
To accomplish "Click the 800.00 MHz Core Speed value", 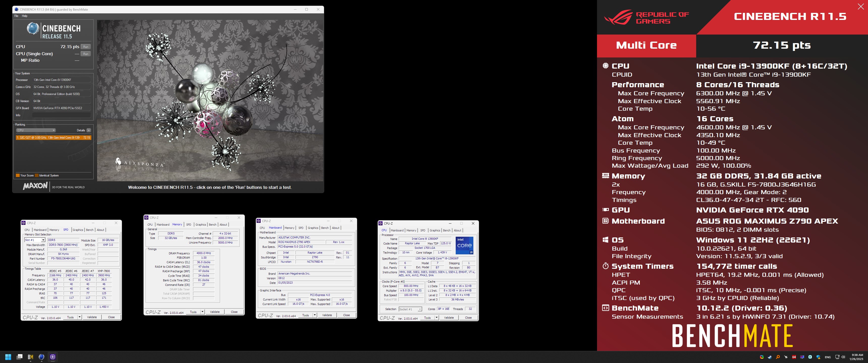I will point(411,286).
